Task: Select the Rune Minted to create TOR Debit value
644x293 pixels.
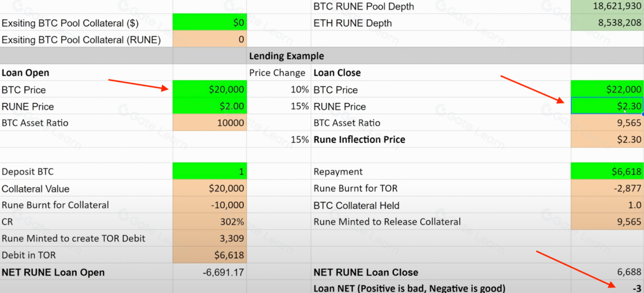Action: point(210,238)
